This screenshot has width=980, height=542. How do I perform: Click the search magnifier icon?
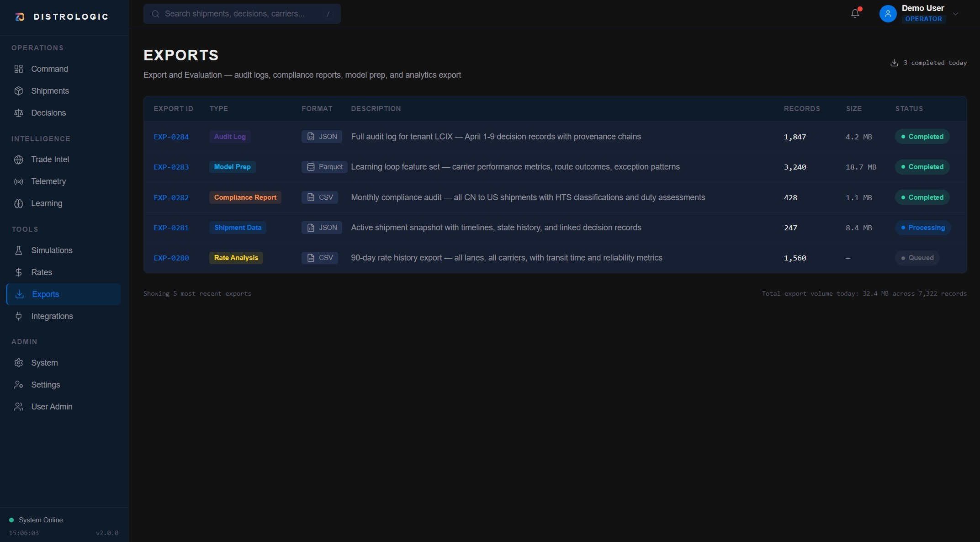(155, 14)
